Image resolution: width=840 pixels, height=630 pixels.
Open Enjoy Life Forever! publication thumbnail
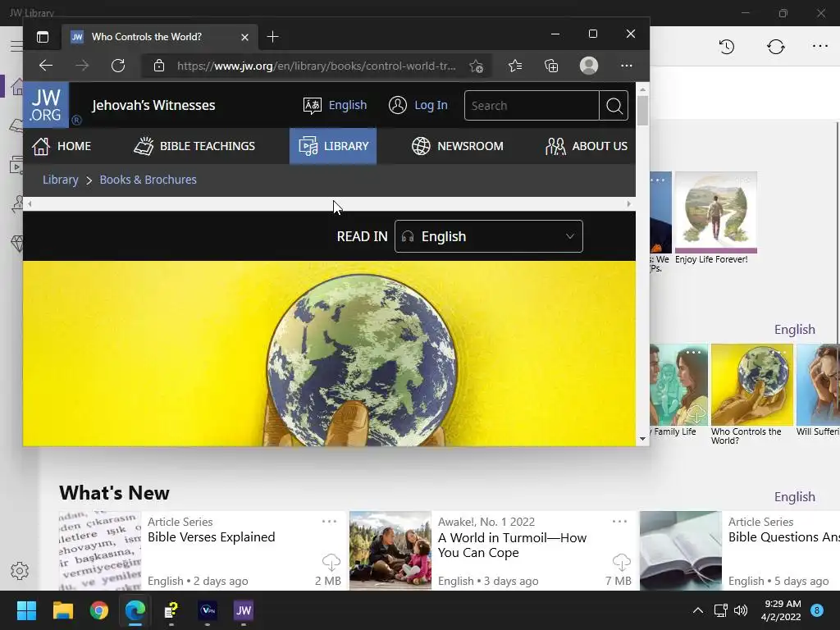click(715, 212)
